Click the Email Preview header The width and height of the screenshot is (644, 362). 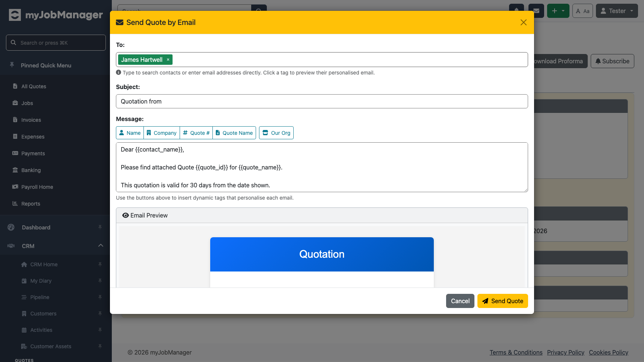coord(322,215)
